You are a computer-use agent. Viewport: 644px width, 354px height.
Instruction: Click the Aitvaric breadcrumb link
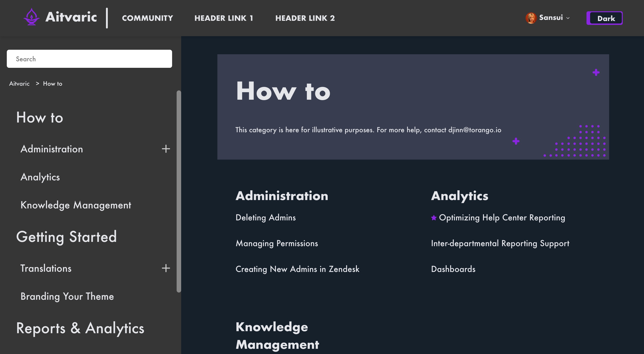19,84
